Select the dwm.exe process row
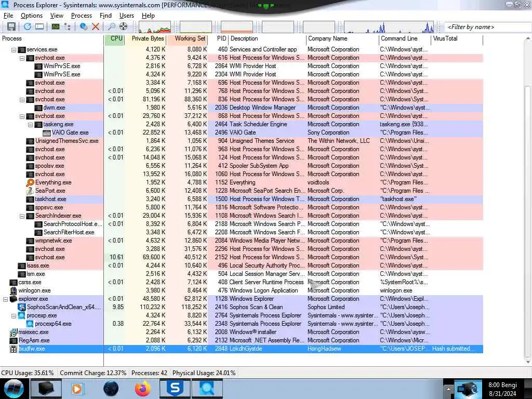Image resolution: width=532 pixels, height=399 pixels. (242, 108)
